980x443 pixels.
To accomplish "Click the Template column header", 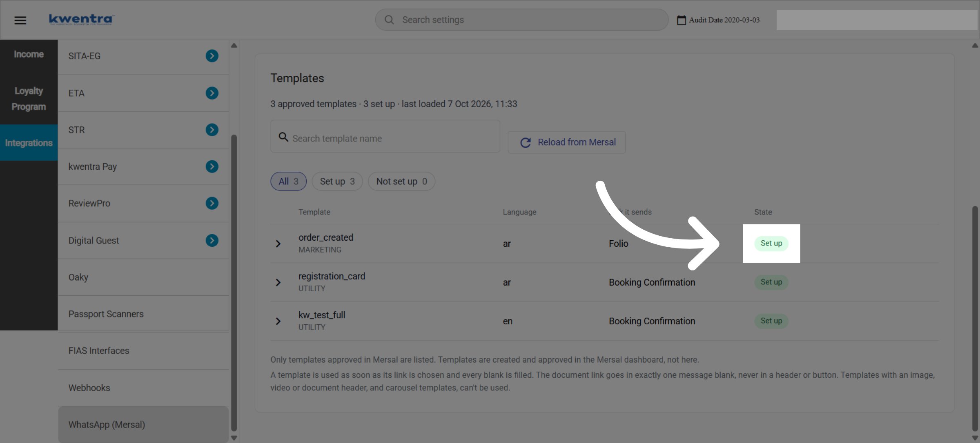I will [314, 212].
